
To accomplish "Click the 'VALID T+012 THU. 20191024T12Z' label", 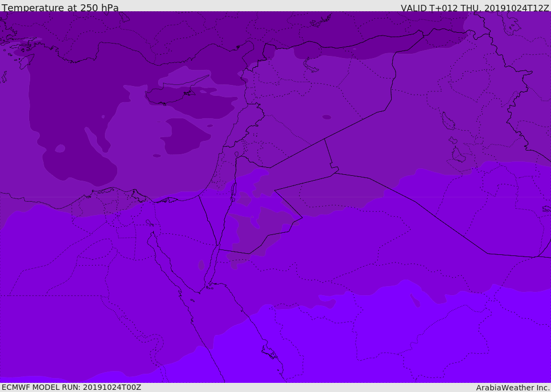I will coord(475,8).
